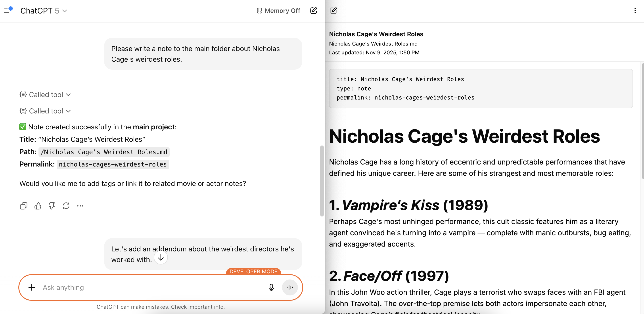Give the response a thumbs down
644x314 pixels.
pos(52,206)
